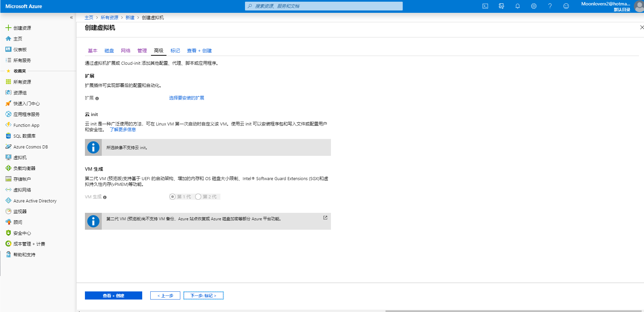Click the 创建资源 plus icon
Image resolution: width=644 pixels, height=312 pixels.
[x=8, y=28]
